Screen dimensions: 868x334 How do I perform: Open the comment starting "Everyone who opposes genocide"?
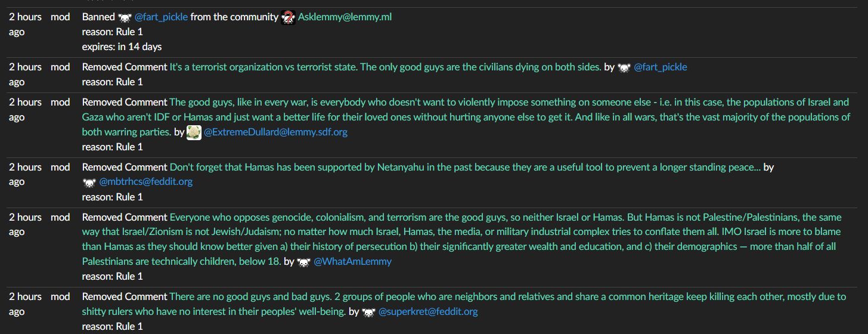coord(465,218)
